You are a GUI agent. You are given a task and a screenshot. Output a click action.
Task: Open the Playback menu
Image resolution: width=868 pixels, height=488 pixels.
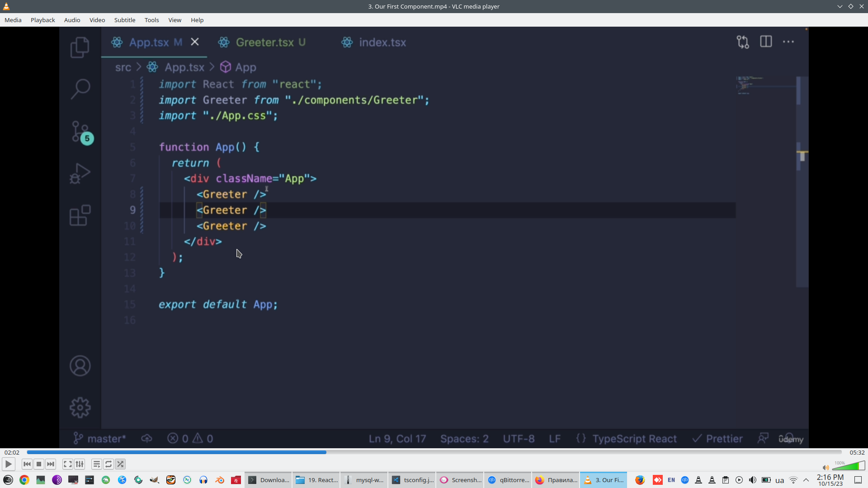[x=42, y=20]
